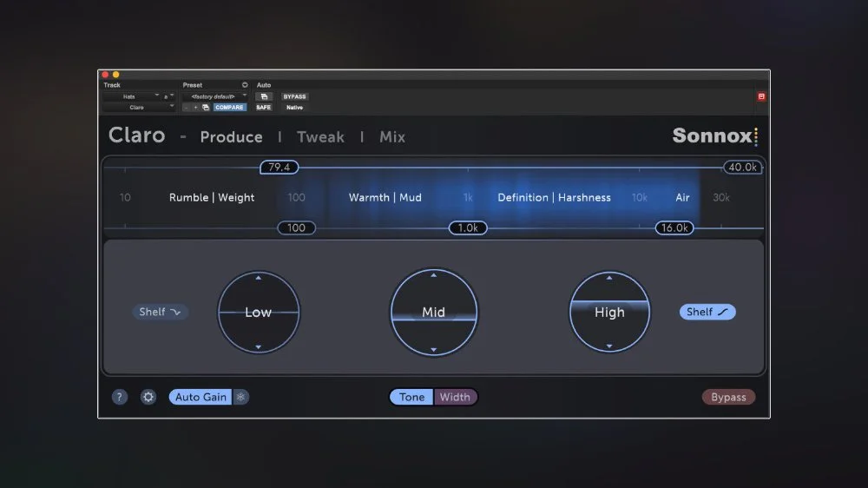Click the Claro title text

137,135
